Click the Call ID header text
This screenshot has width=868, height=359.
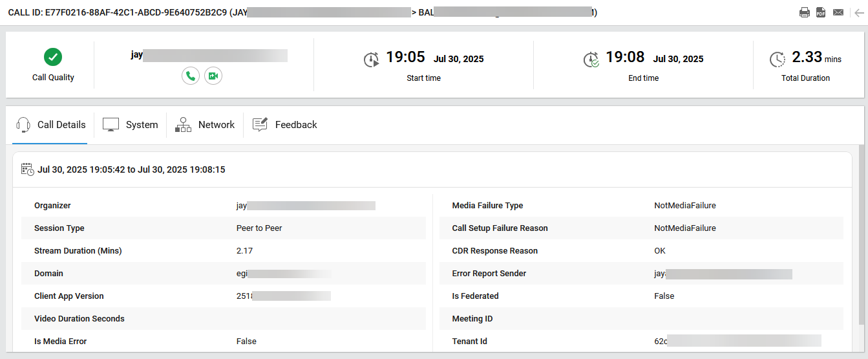point(116,12)
